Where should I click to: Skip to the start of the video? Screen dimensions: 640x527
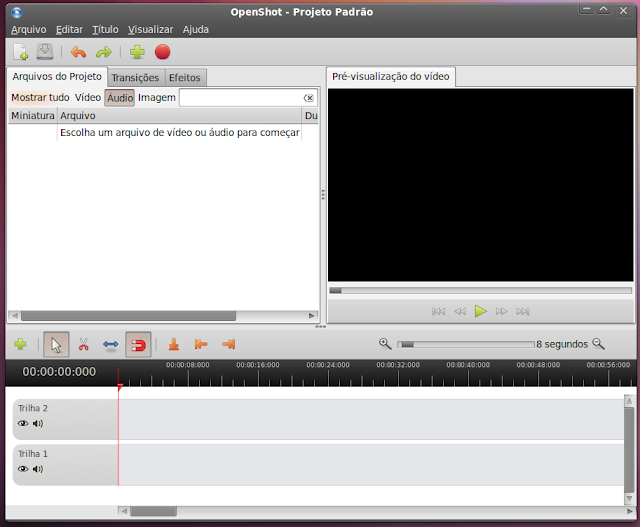438,311
